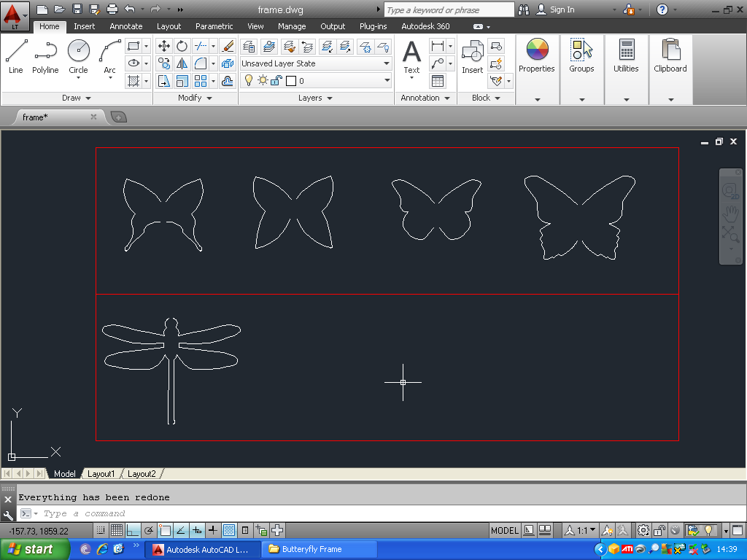Toggle Object Snap in status bar

(165, 530)
